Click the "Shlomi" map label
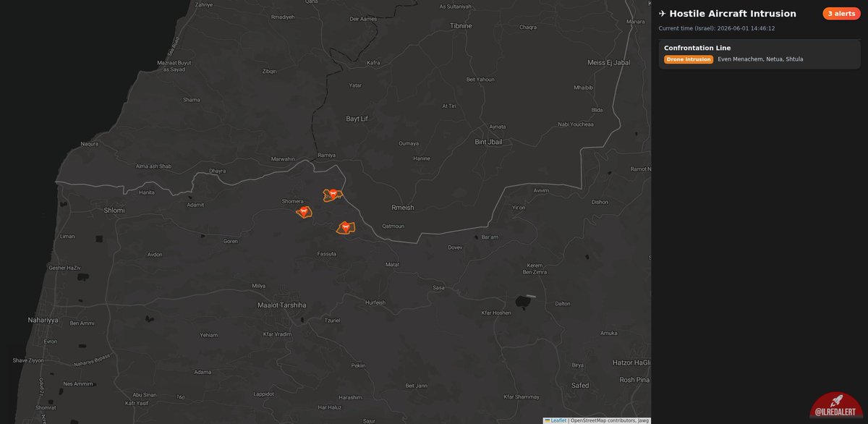This screenshot has width=868, height=424. (x=114, y=210)
